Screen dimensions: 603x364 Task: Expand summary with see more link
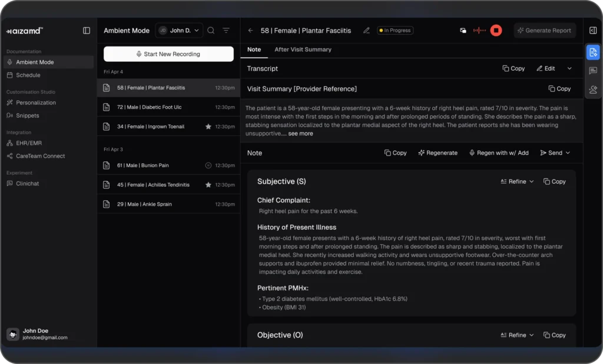pos(300,134)
